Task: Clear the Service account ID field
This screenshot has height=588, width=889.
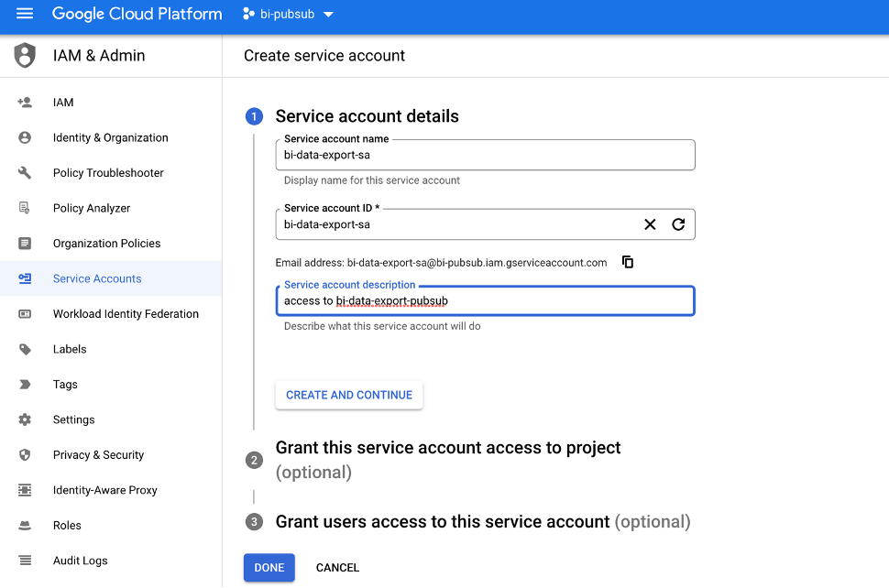Action: [650, 224]
